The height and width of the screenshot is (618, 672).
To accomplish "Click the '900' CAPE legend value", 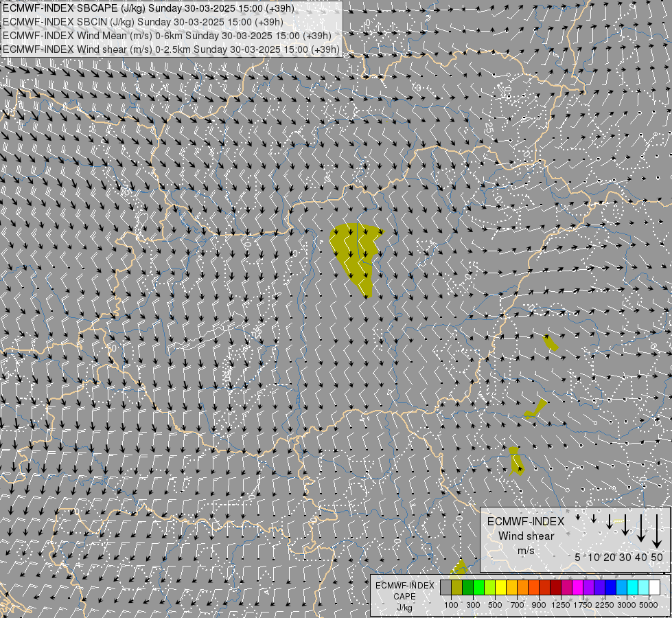I will click(x=539, y=605).
